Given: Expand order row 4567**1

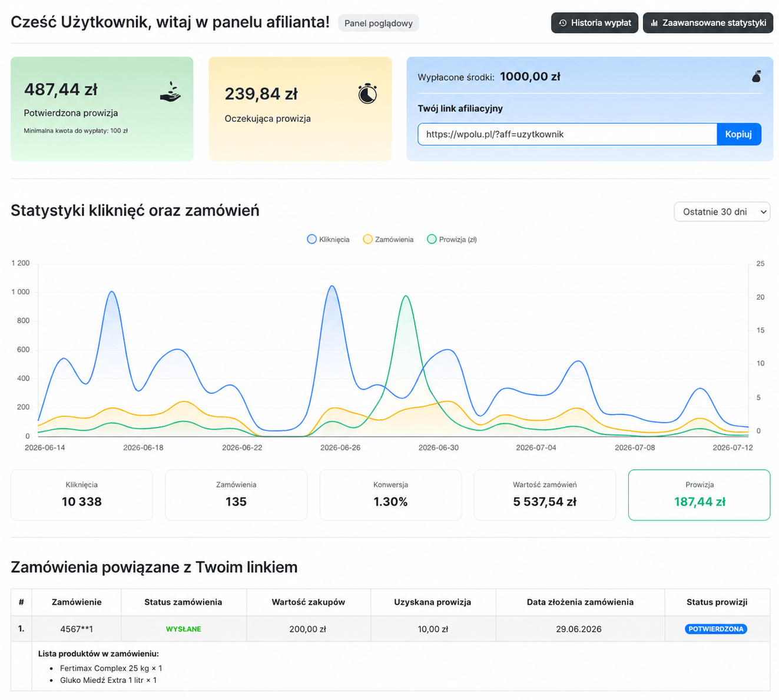Looking at the screenshot, I should [390, 629].
